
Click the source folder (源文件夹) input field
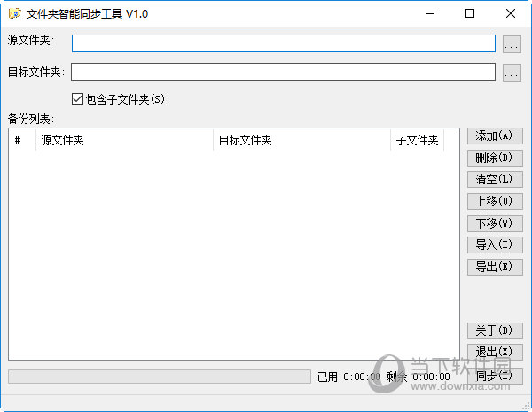pyautogui.click(x=284, y=43)
